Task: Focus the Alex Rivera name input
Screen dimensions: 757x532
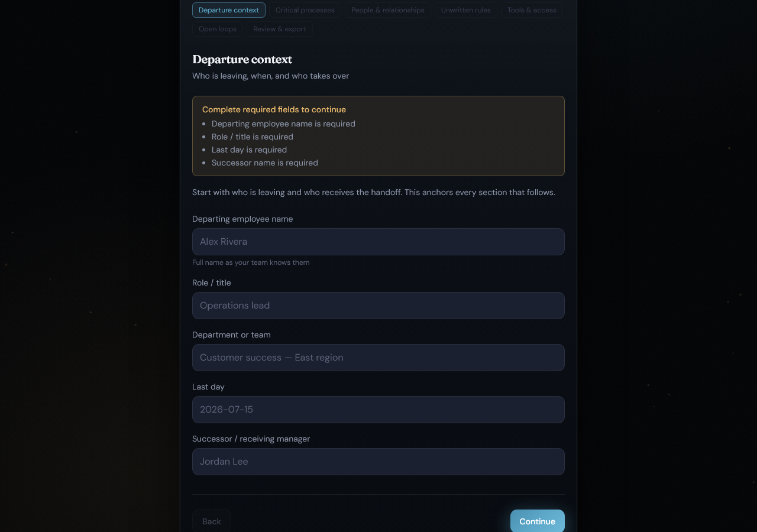Action: [378, 242]
